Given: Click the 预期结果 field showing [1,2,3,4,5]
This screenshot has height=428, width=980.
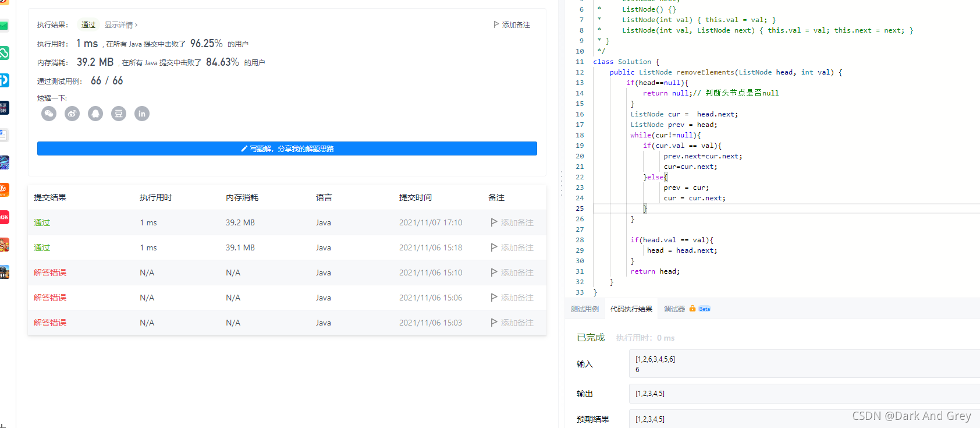Looking at the screenshot, I should [x=804, y=419].
